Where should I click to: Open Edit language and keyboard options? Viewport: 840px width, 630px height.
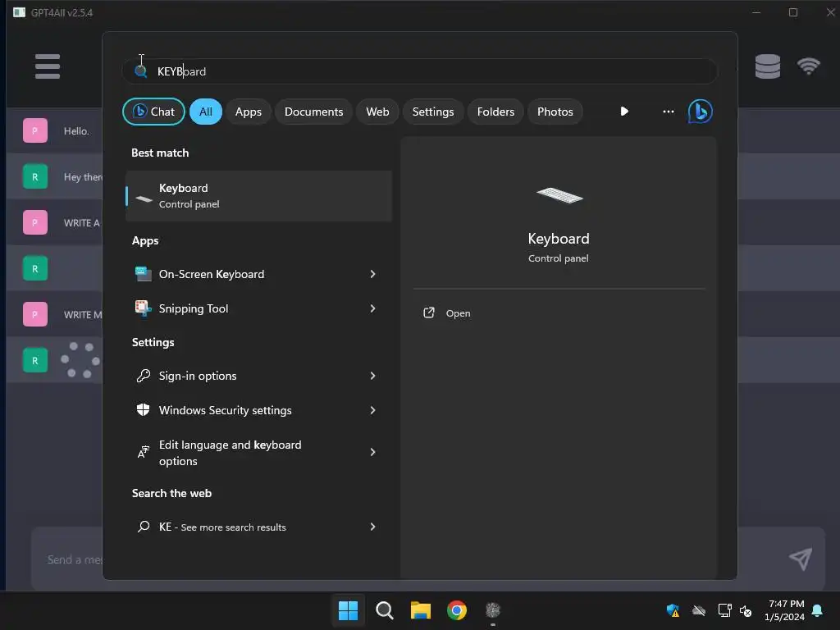[x=258, y=453]
